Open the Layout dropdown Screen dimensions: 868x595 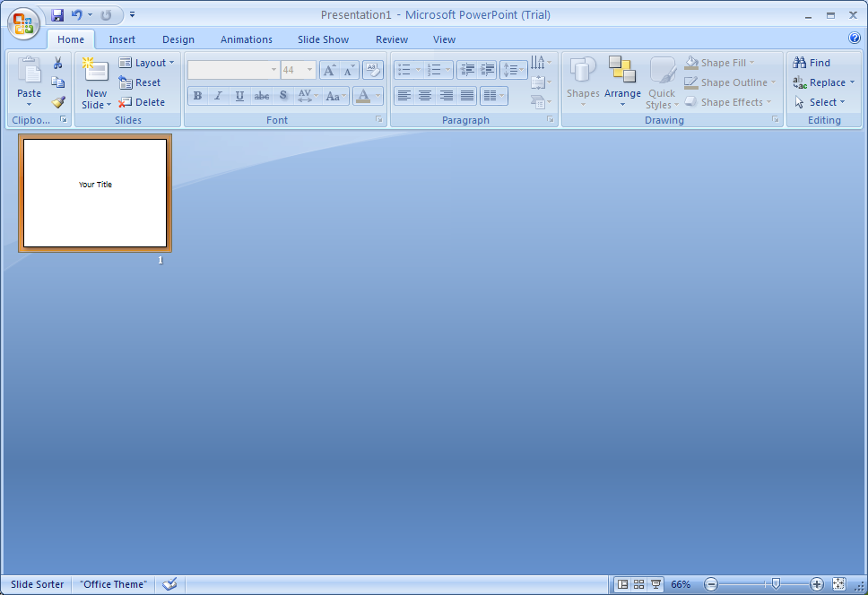147,63
